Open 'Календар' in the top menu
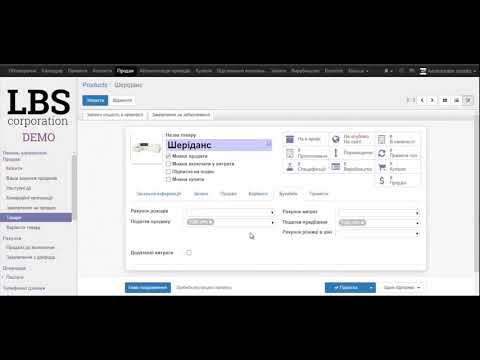Screen dimensions: 480x360 pos(52,71)
